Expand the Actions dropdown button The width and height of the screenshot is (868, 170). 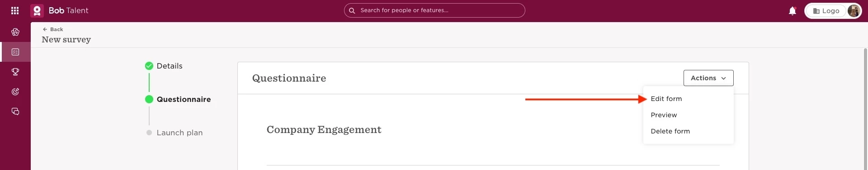click(x=708, y=78)
